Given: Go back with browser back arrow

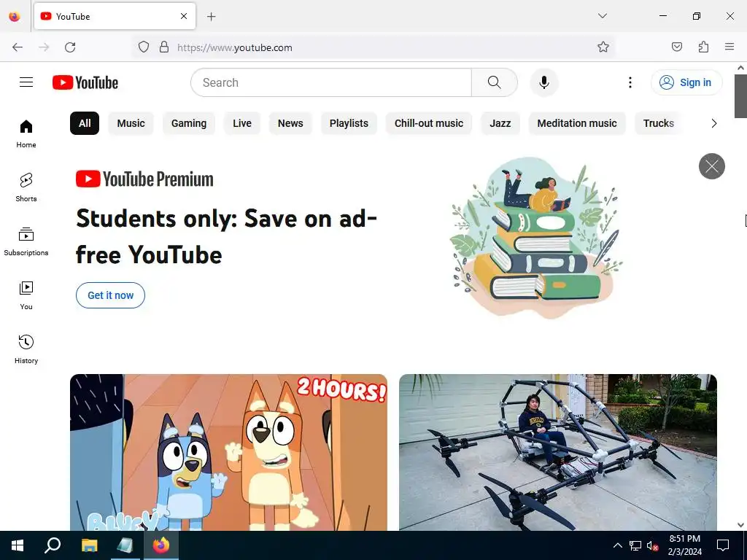Looking at the screenshot, I should click(18, 47).
